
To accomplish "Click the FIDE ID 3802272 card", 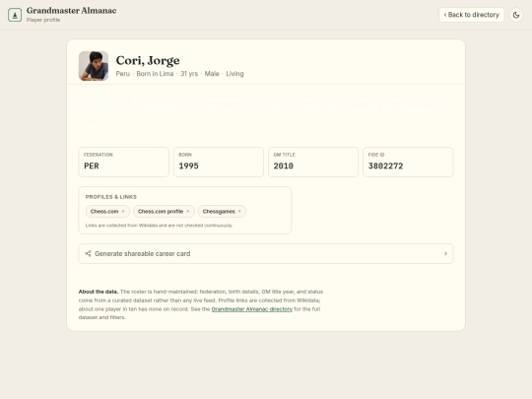I will click(408, 162).
